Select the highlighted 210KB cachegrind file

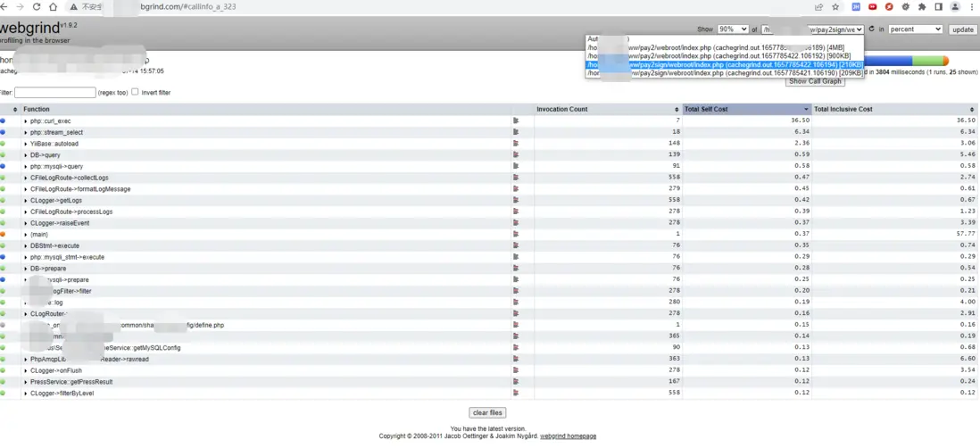click(725, 65)
